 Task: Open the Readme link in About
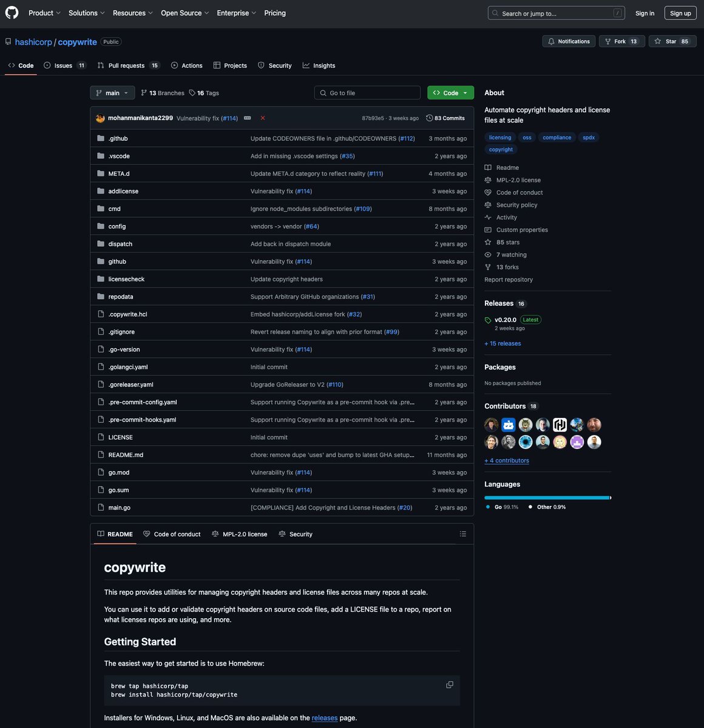502,167
